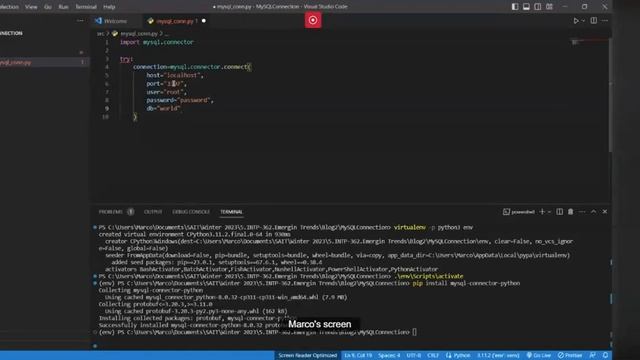Viewport: 640px width, 360px height.
Task: Click the "password" string on line 8
Action: 194,100
